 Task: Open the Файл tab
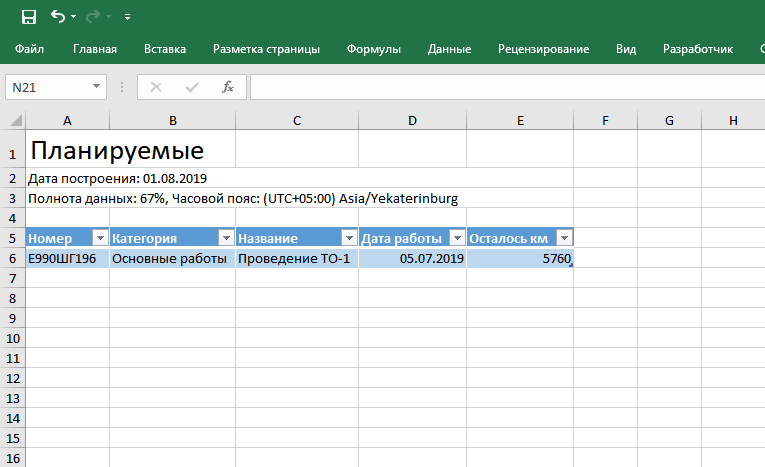point(29,49)
